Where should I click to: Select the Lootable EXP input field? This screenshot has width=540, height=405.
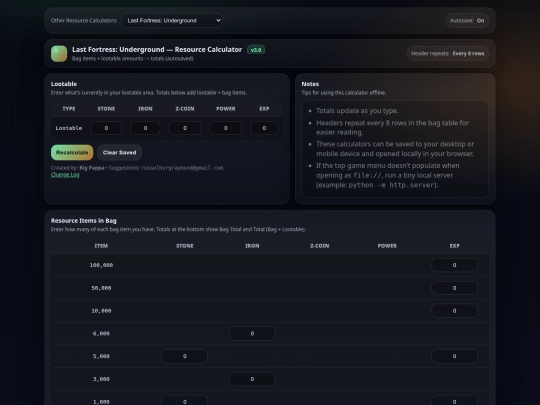[264, 128]
